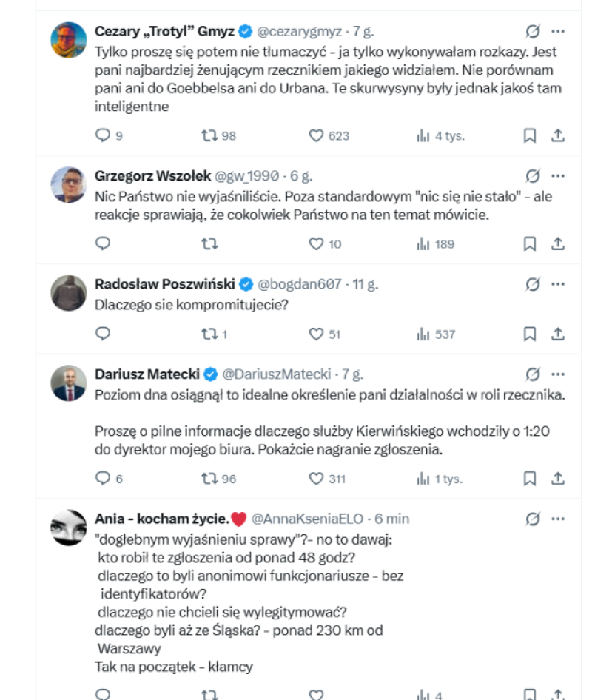Screen dimensions: 592x700
Task: Like Cezary Gmyz's tweet
Action: click(316, 135)
